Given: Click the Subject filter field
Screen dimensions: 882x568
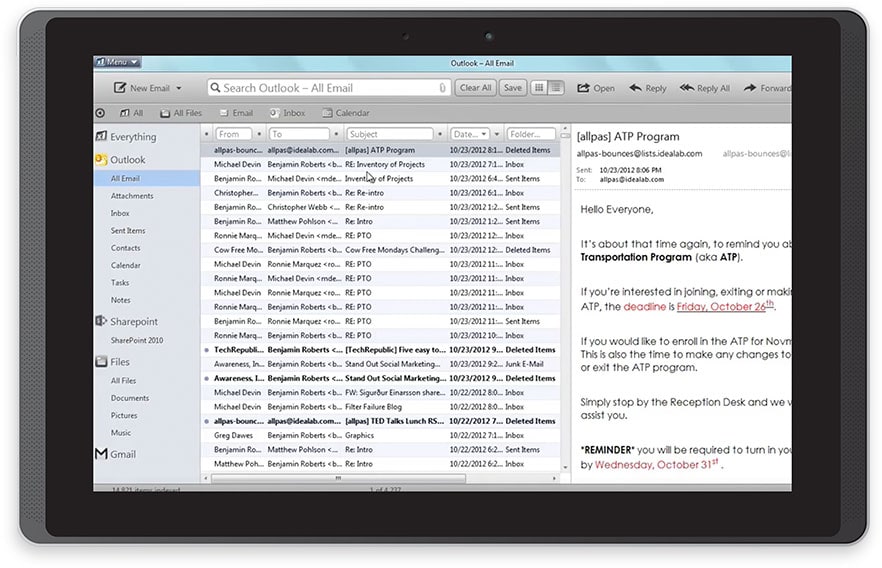Looking at the screenshot, I should coord(389,134).
